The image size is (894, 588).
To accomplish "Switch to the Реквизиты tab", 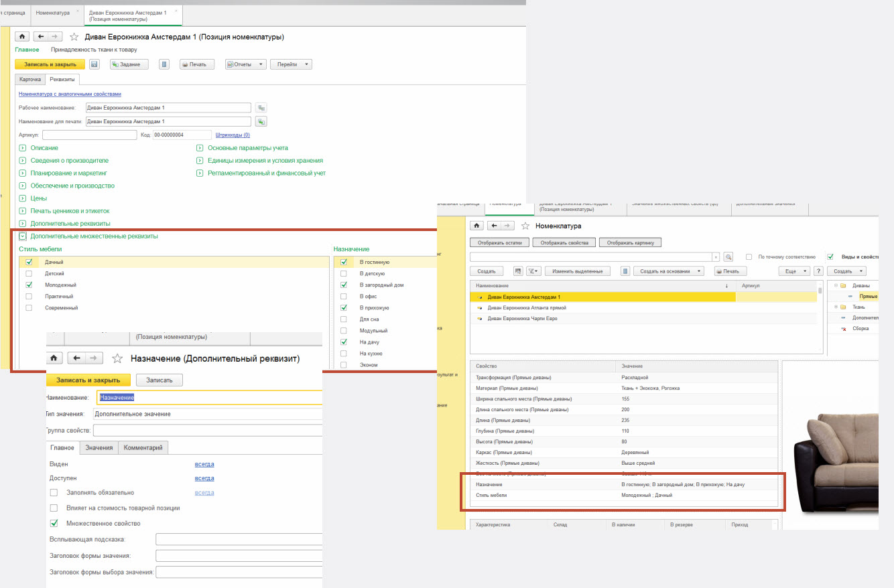I will [x=62, y=79].
